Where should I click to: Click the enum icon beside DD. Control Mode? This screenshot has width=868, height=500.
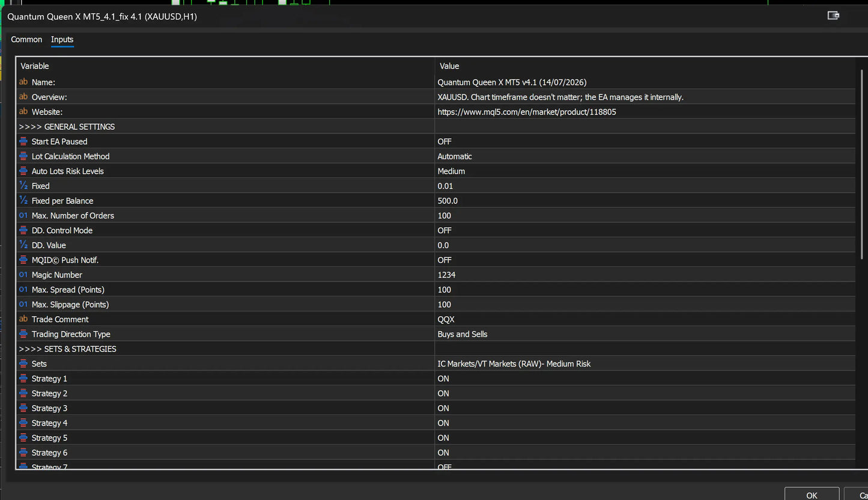click(23, 230)
